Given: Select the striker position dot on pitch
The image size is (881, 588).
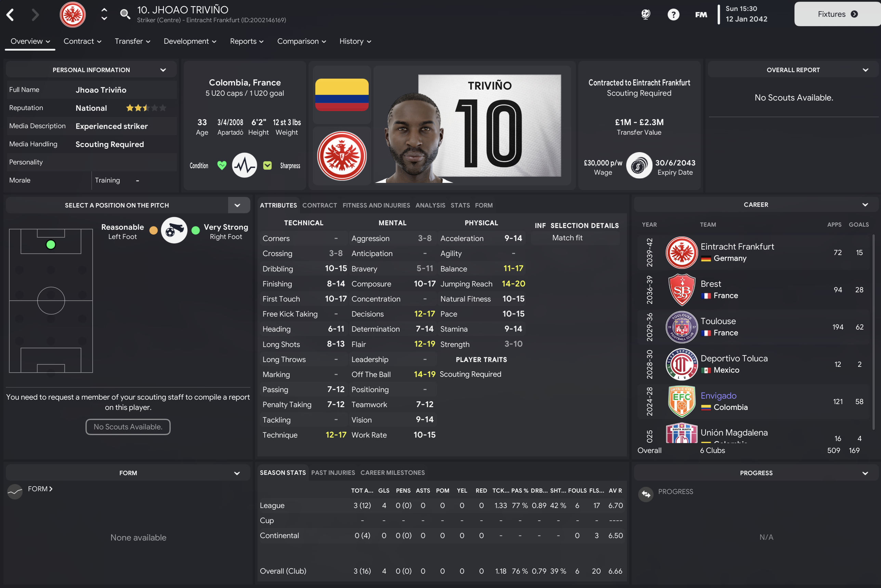Looking at the screenshot, I should pos(51,245).
